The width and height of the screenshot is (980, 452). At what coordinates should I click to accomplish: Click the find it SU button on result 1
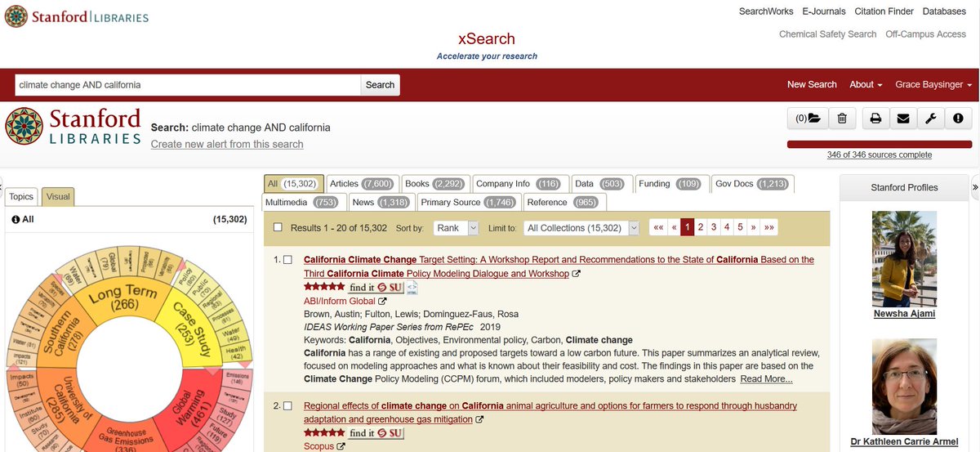[x=376, y=287]
